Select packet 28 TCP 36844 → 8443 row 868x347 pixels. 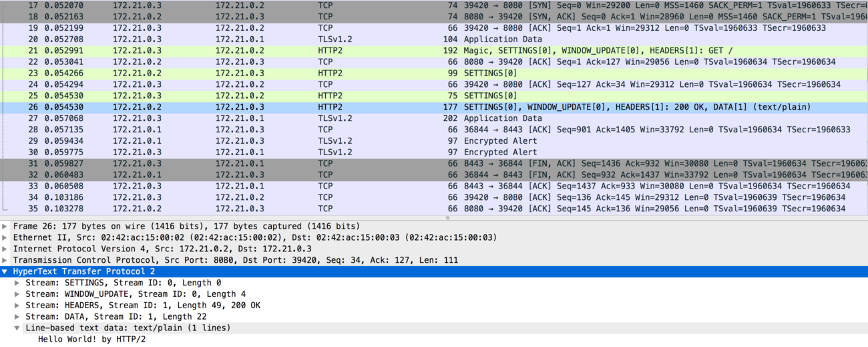point(434,130)
